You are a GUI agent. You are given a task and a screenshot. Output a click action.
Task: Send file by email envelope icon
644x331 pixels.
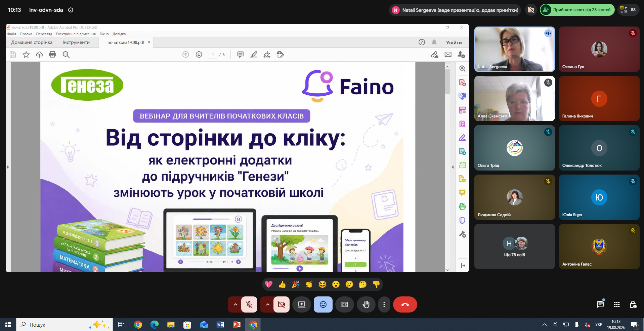coord(448,54)
